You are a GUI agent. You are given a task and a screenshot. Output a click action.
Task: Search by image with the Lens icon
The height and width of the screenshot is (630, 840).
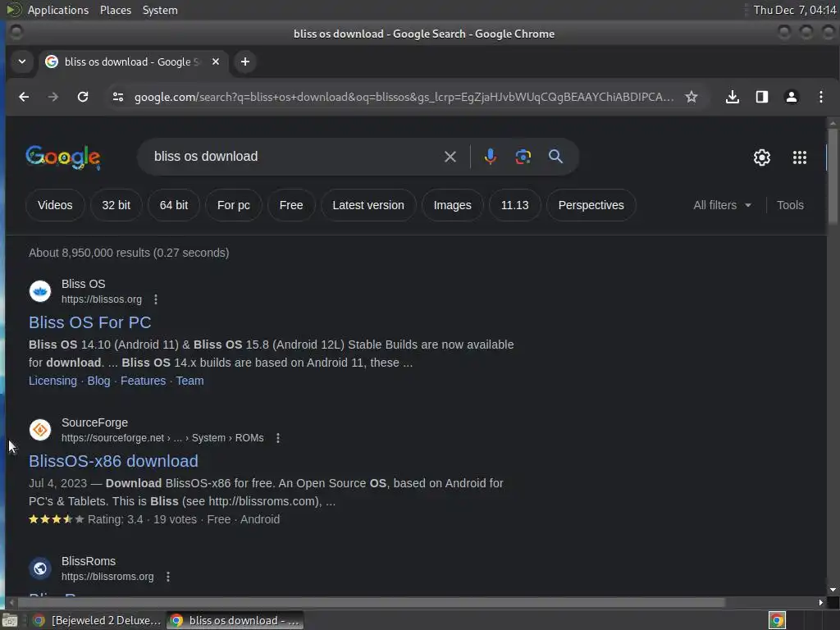[523, 157]
